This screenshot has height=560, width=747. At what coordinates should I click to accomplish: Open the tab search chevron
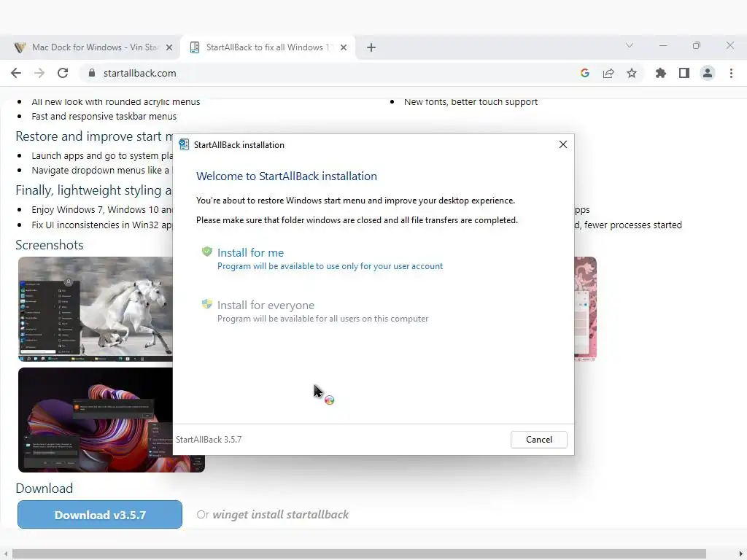click(x=630, y=45)
